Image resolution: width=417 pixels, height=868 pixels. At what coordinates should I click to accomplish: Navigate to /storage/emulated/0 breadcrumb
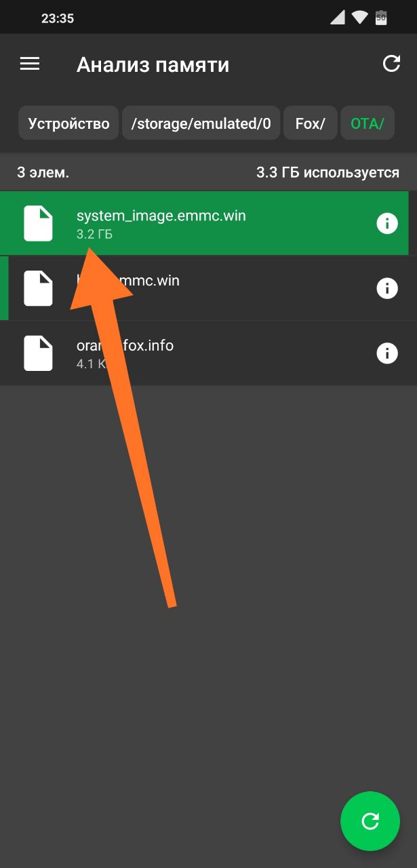201,123
